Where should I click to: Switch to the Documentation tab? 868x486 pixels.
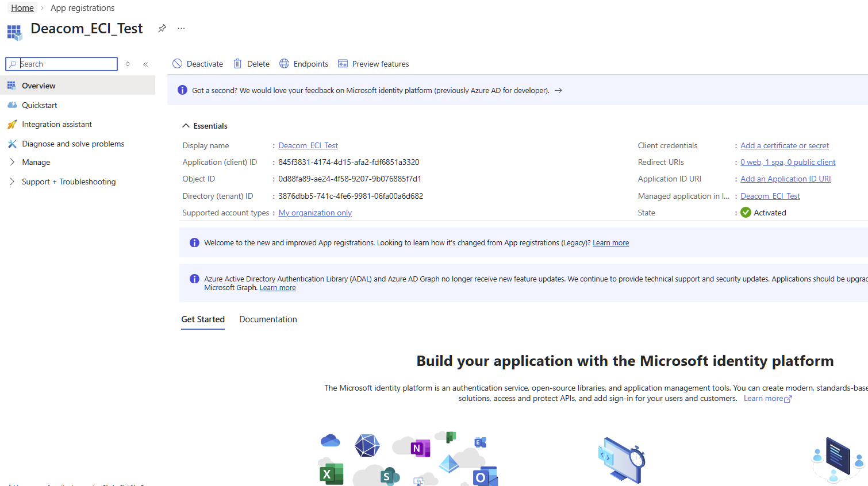268,319
